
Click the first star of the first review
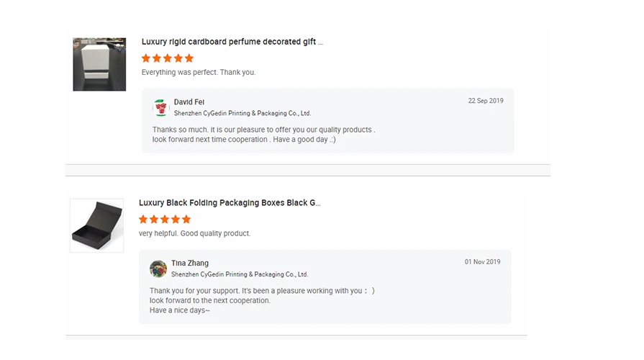click(x=146, y=58)
